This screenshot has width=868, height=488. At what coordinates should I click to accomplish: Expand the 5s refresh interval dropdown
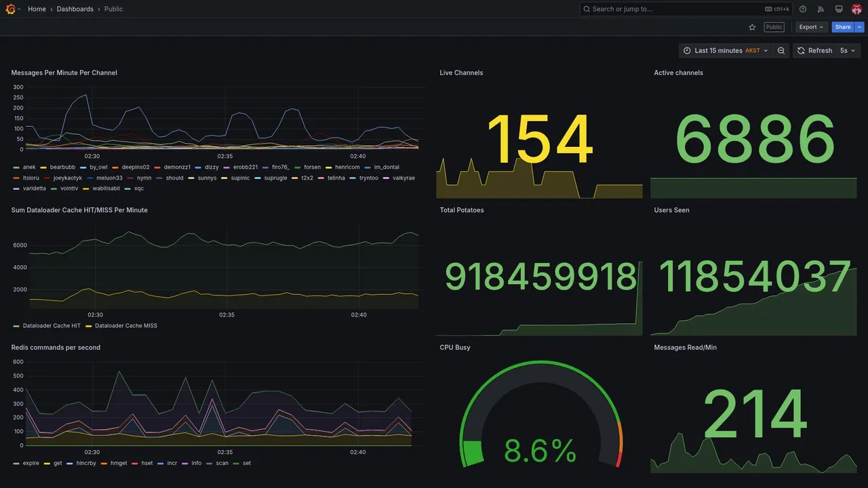(x=848, y=51)
